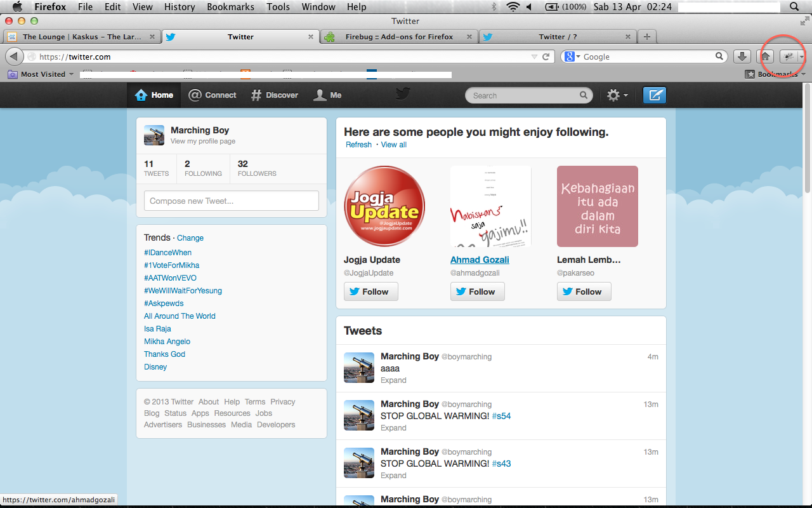Close the 'Twitter / ?' tab
812x508 pixels.
click(628, 37)
